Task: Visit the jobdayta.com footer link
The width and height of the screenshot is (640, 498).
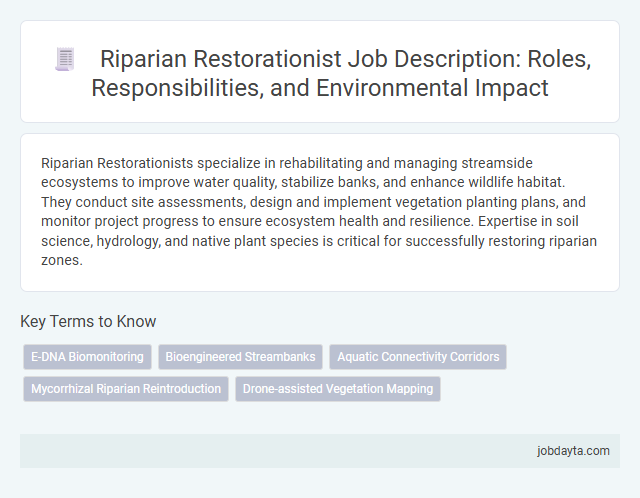Action: (573, 451)
